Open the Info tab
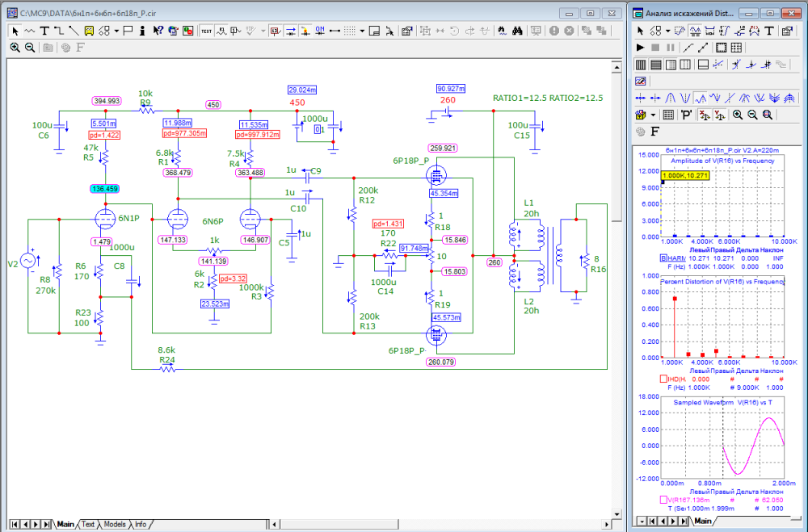Image resolution: width=808 pixels, height=532 pixels. click(141, 524)
